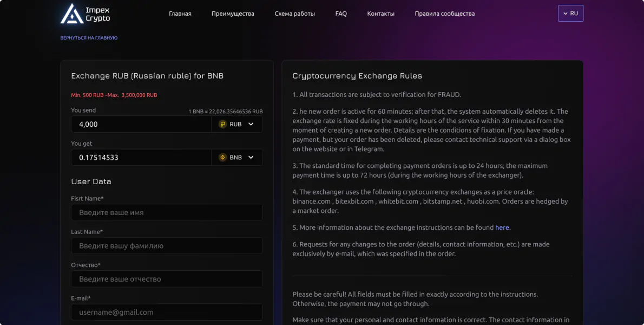Click the 'Min. 500 RUB –Max. 3,500,000 RUB' limits text
This screenshot has width=644, height=325.
point(114,95)
